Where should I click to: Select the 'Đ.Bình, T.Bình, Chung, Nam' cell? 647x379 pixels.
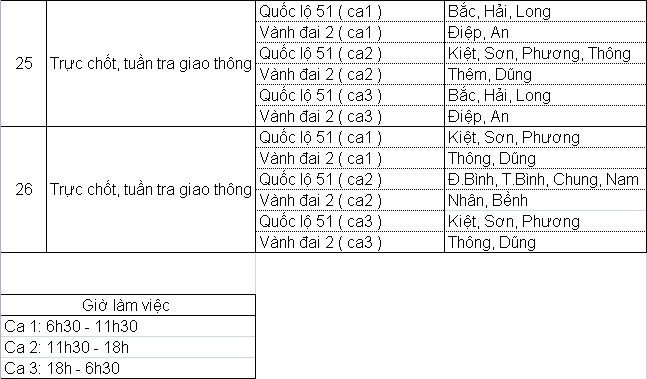point(545,179)
